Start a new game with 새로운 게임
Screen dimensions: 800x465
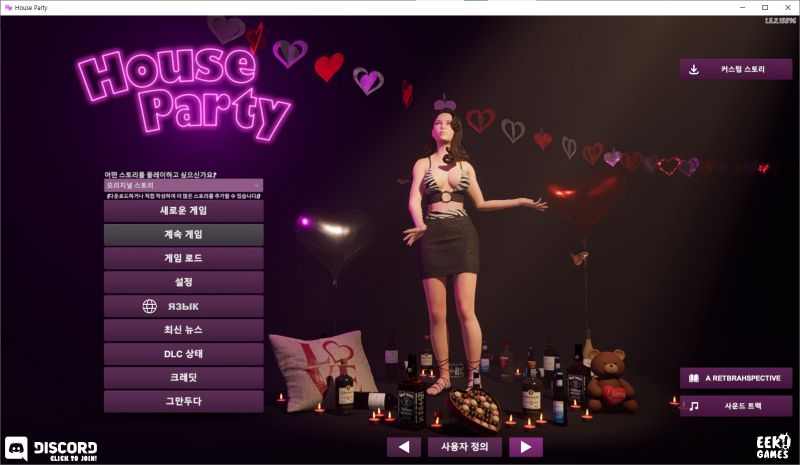coord(184,211)
